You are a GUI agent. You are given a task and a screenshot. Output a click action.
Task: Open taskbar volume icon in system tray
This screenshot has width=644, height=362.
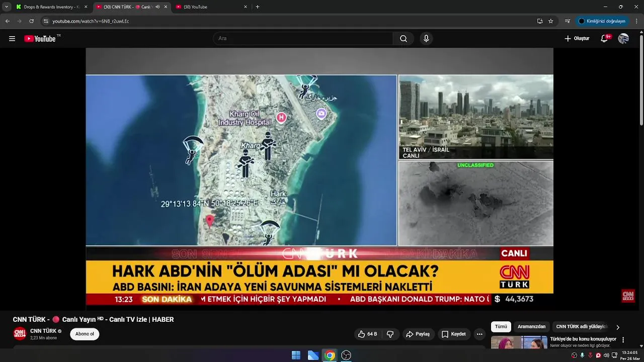[x=606, y=355]
